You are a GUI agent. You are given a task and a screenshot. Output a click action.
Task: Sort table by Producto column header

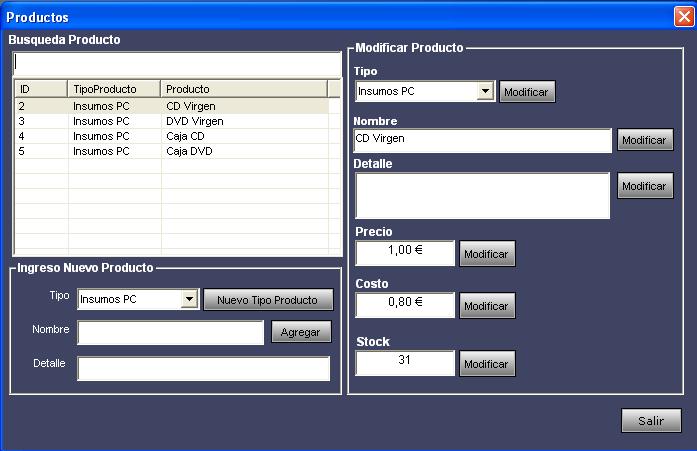click(244, 89)
